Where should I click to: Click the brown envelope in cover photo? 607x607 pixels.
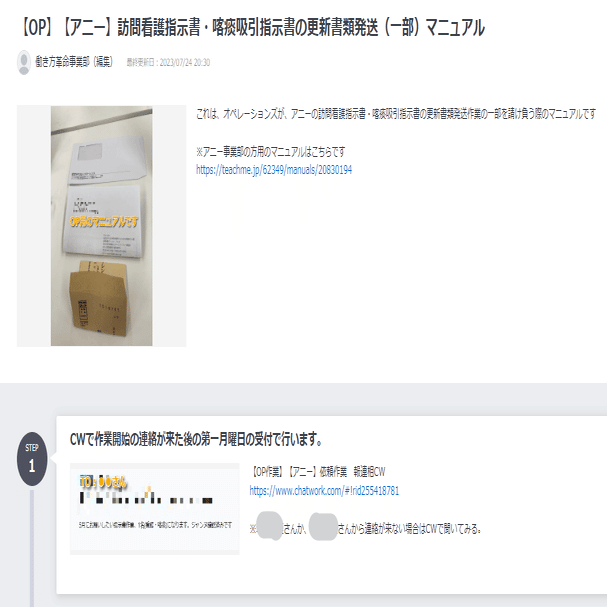[x=98, y=298]
